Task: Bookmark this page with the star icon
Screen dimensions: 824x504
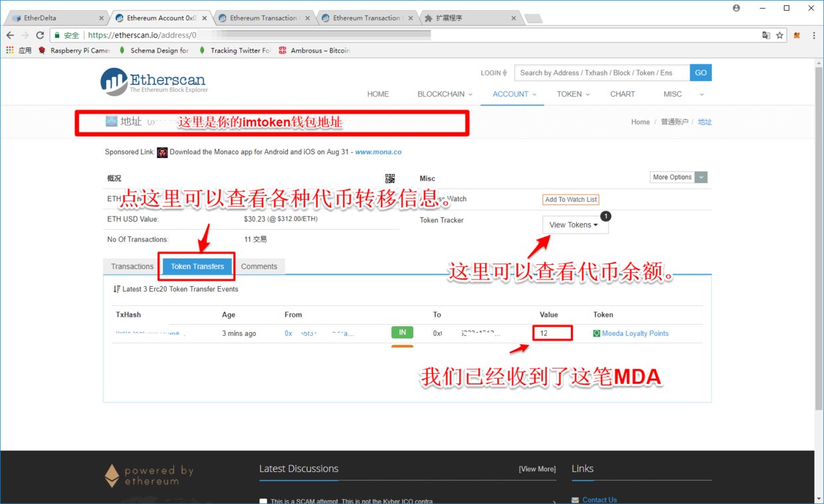Action: point(779,35)
